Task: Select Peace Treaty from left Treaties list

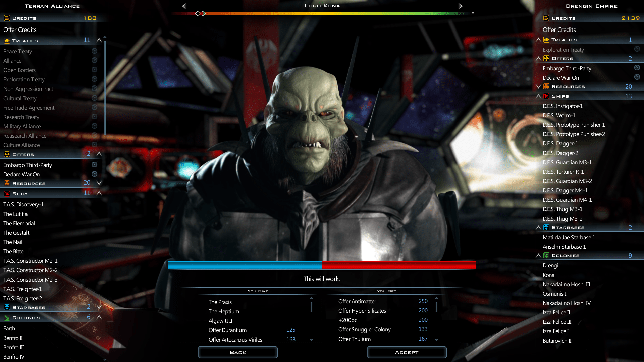Action: (17, 51)
